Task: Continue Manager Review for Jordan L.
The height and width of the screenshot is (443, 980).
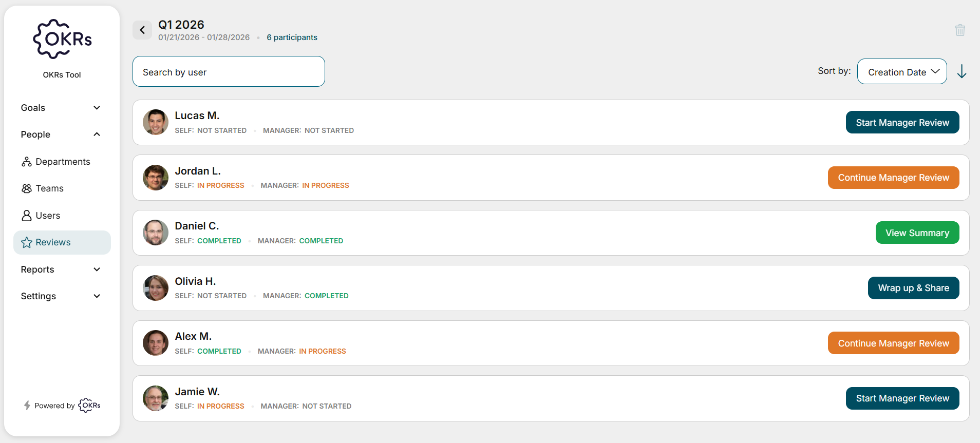Action: click(893, 178)
